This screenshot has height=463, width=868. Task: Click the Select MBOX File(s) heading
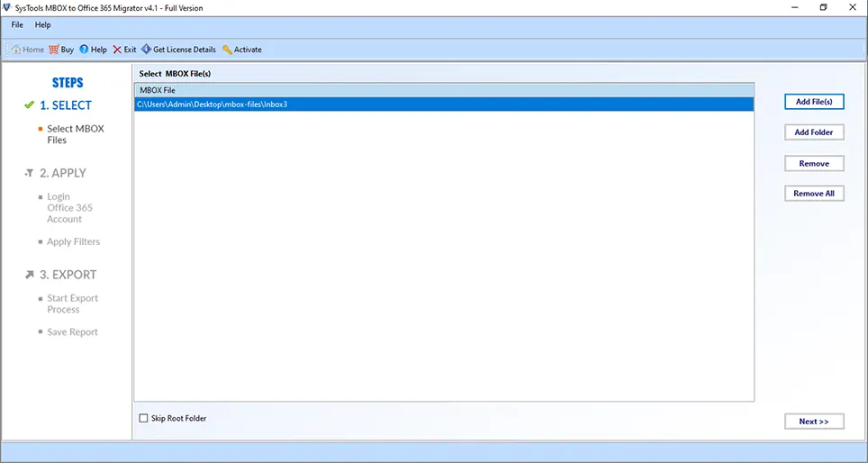[x=175, y=73]
